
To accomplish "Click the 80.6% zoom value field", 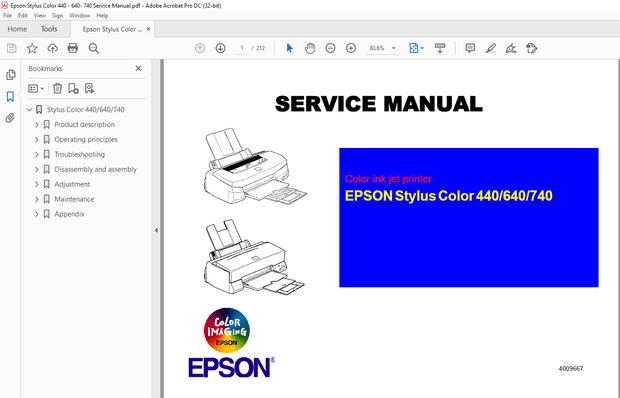I will point(377,48).
